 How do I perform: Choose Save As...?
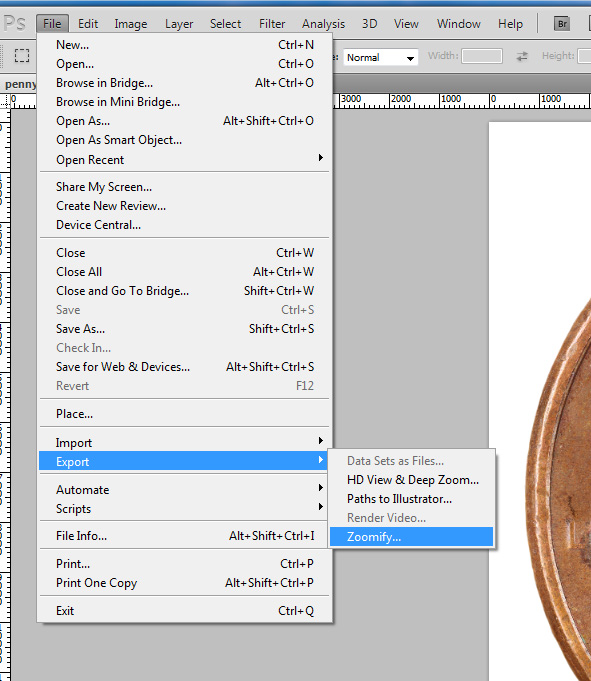(185, 329)
